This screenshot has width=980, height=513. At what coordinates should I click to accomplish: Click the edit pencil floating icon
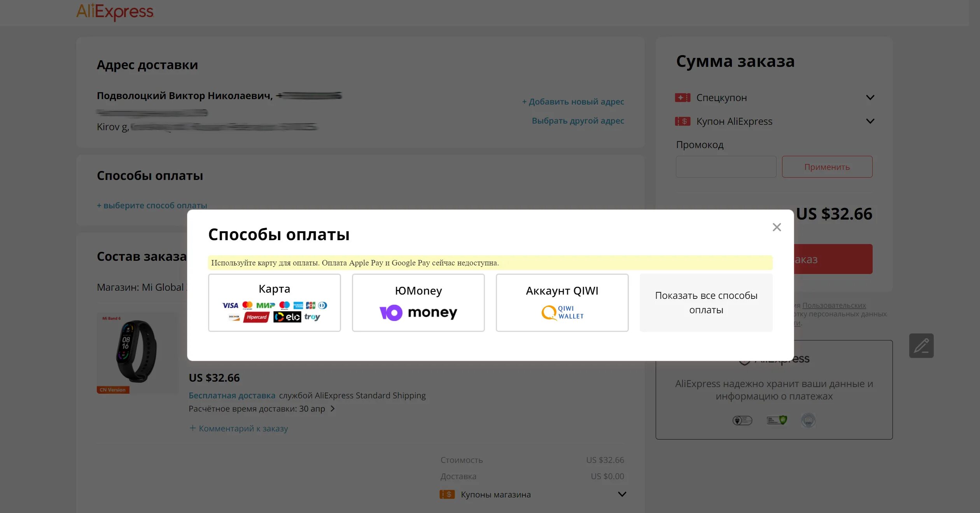921,345
